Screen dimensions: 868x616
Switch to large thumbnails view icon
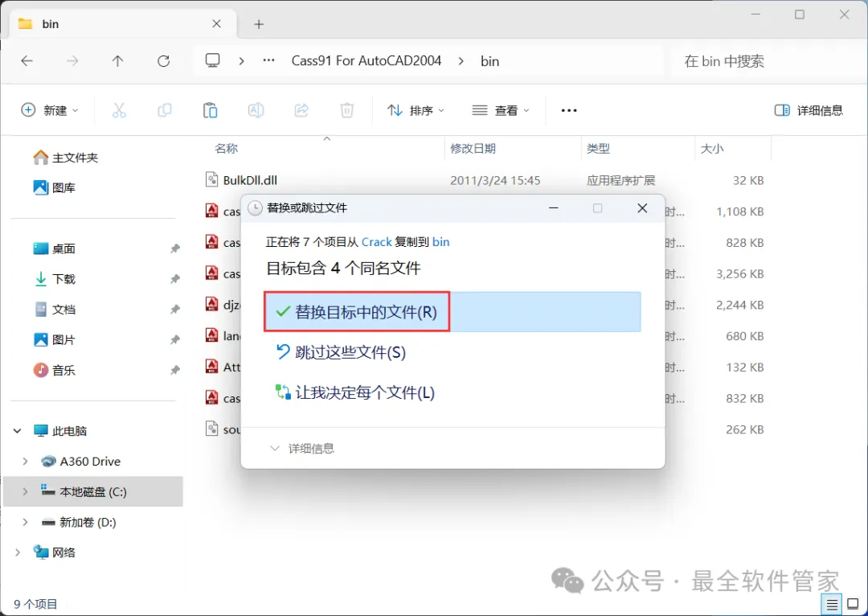point(853,604)
